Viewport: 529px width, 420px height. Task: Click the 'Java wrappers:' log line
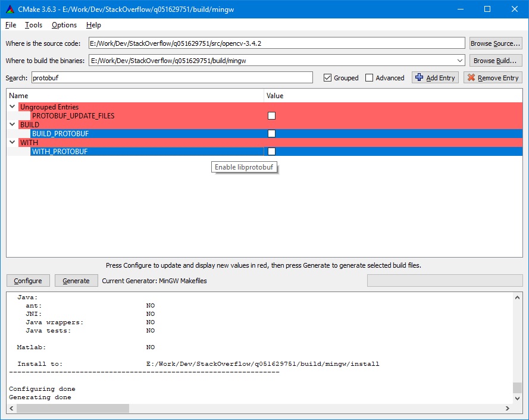pos(90,322)
